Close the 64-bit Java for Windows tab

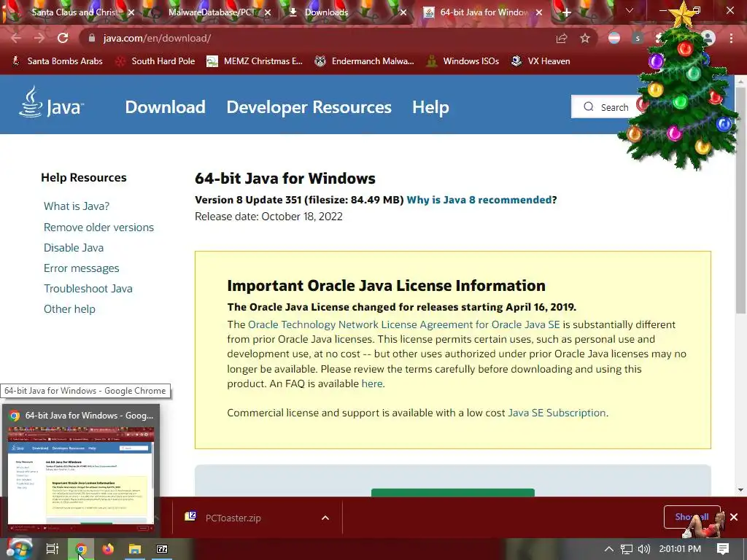click(539, 13)
